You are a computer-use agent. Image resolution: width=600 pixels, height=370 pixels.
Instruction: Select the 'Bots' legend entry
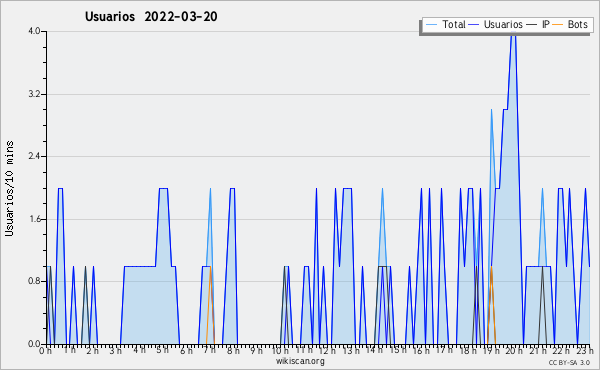(x=577, y=24)
